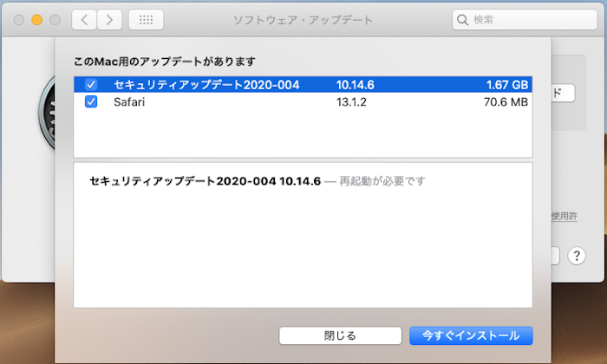Click the forward arrow in the toolbar
The width and height of the screenshot is (607, 364).
coord(108,19)
